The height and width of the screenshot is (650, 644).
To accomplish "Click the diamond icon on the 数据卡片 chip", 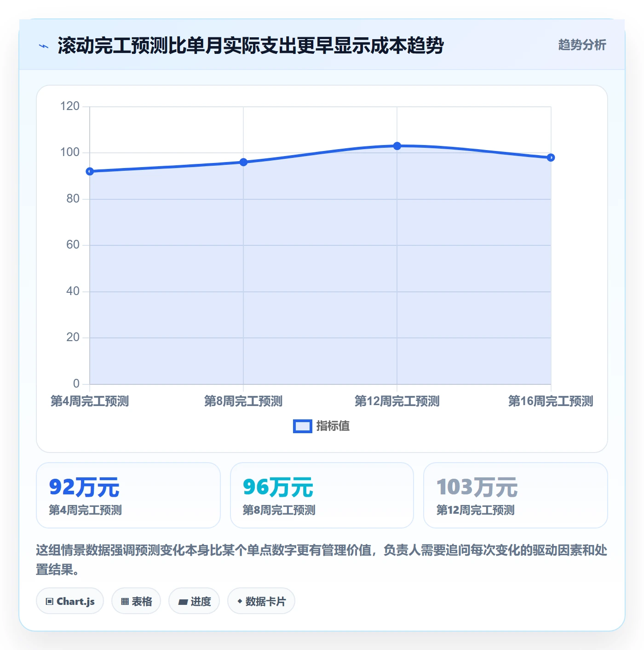I will [240, 601].
